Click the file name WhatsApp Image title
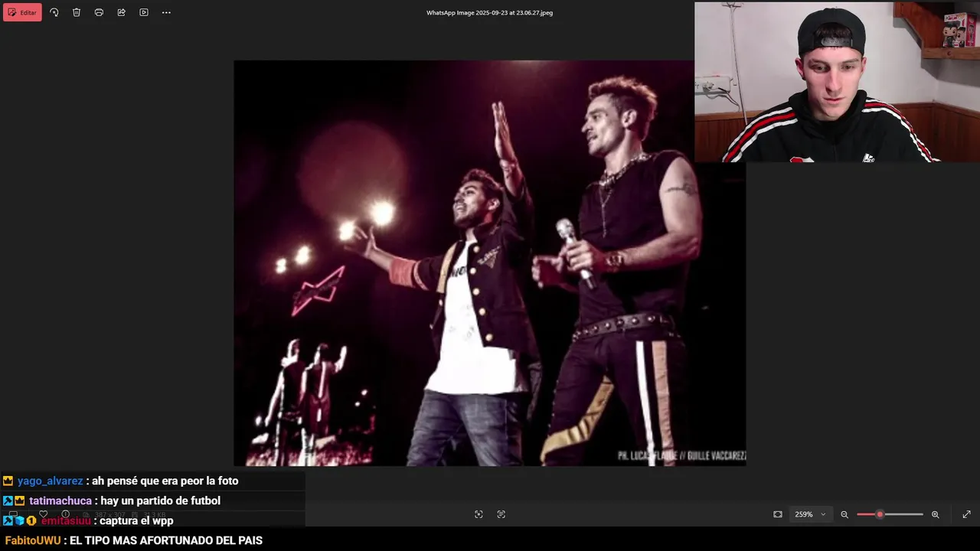This screenshot has height=551, width=980. (490, 12)
